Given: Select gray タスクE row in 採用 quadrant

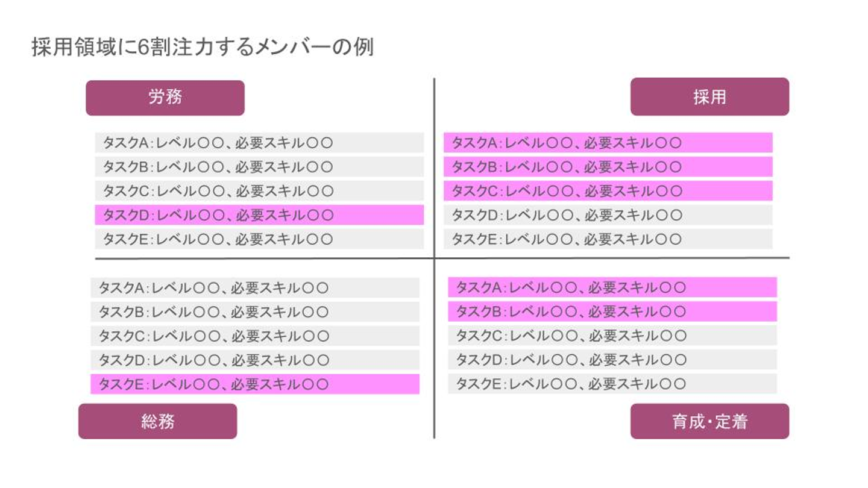Looking at the screenshot, I should (x=608, y=239).
